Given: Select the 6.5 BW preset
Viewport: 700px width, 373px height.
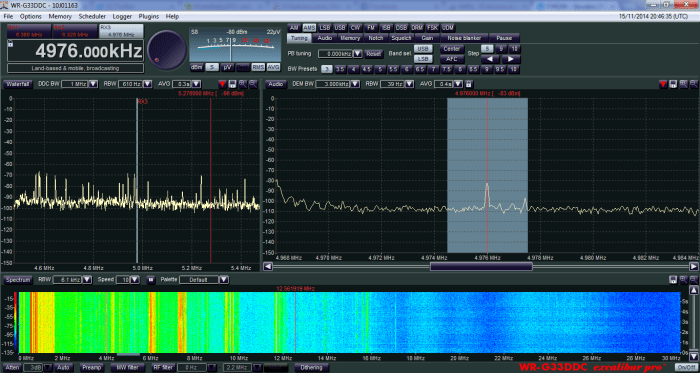Looking at the screenshot, I should click(420, 70).
